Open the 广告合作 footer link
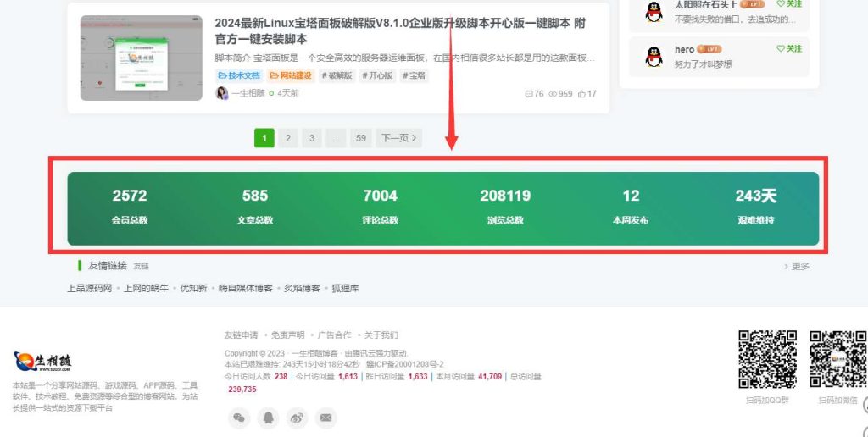The width and height of the screenshot is (868, 437). pyautogui.click(x=334, y=335)
